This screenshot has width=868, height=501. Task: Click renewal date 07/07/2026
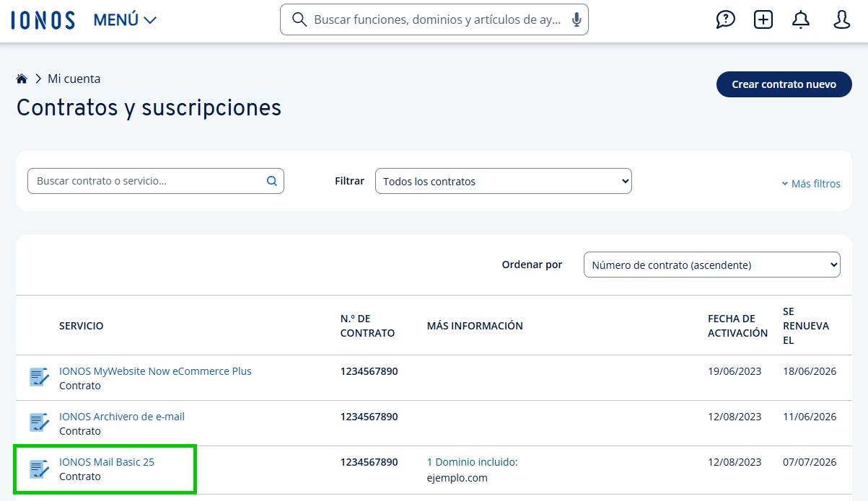point(810,462)
